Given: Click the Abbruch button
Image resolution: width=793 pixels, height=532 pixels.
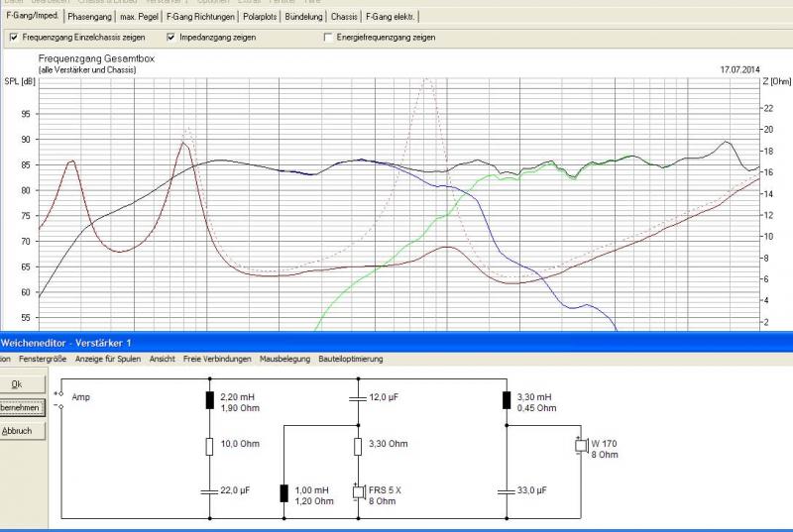Looking at the screenshot, I should [x=20, y=431].
